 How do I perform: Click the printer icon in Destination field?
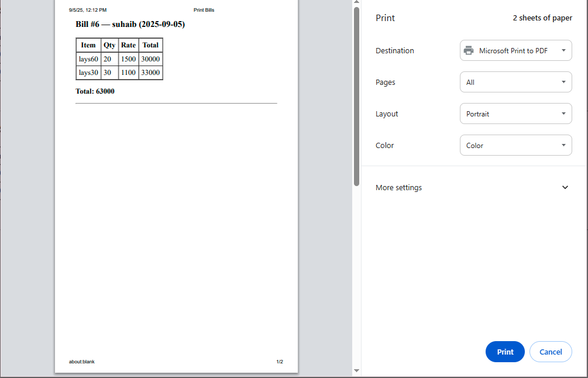468,50
